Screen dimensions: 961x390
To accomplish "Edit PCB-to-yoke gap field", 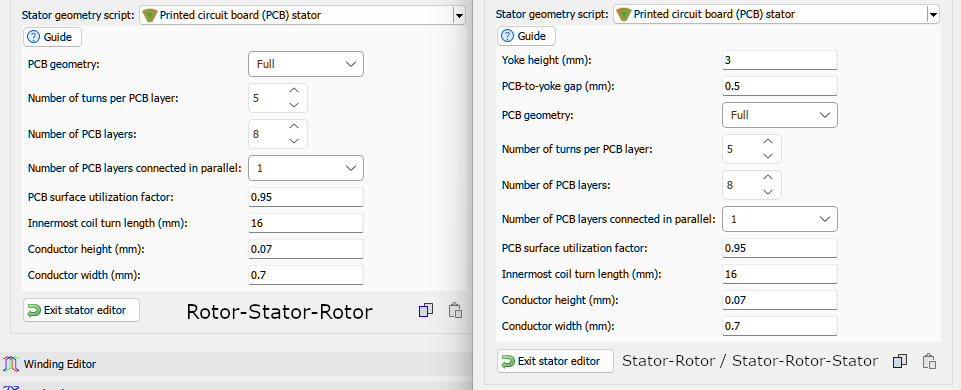I will (x=780, y=86).
